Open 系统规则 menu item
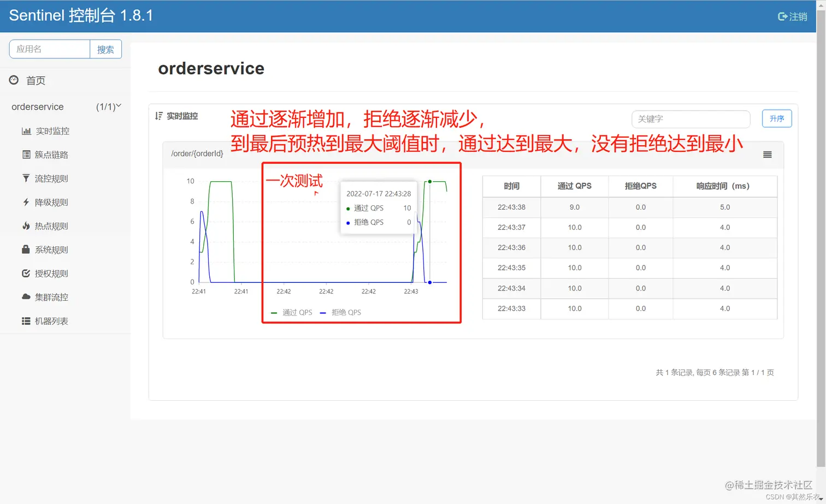826x504 pixels. click(x=51, y=250)
